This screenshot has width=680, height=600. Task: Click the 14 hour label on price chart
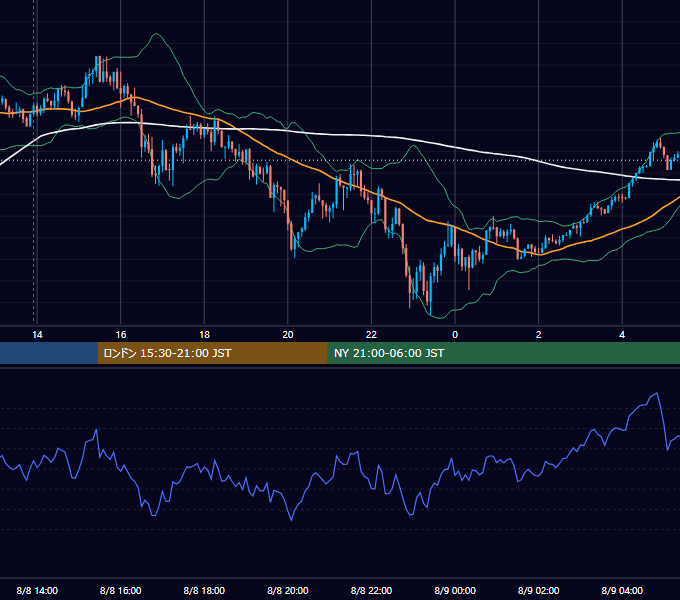pyautogui.click(x=37, y=335)
